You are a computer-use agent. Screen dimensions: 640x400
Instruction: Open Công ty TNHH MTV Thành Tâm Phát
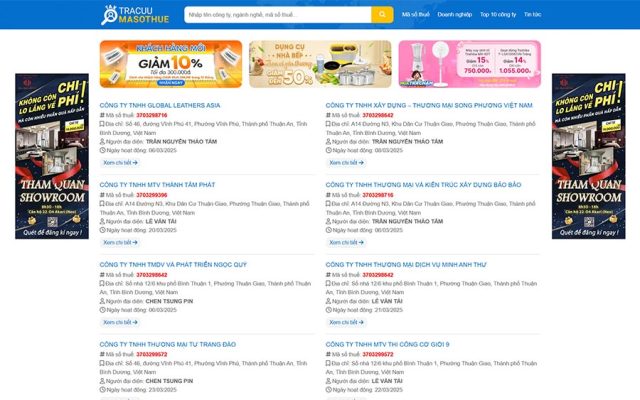[157, 185]
